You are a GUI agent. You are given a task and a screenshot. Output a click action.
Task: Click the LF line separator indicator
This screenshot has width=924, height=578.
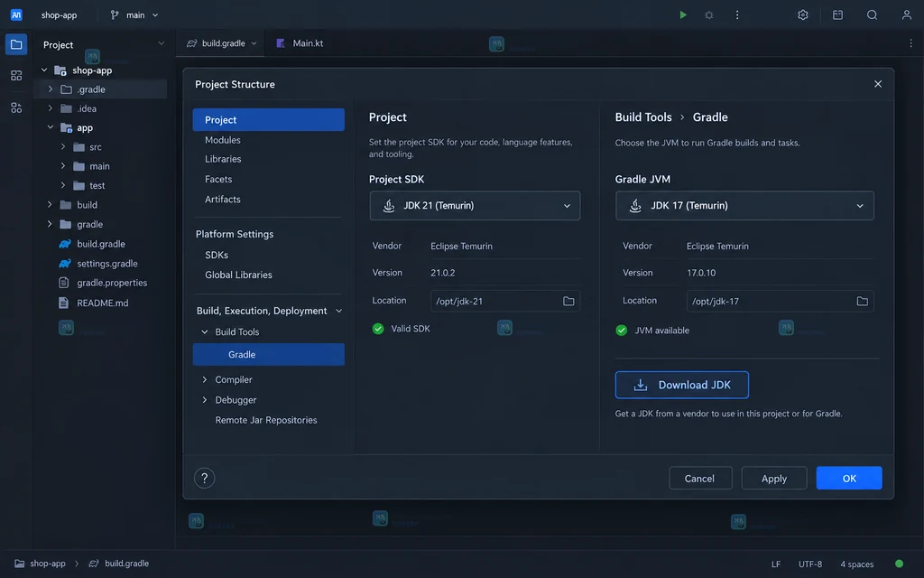[x=775, y=564]
